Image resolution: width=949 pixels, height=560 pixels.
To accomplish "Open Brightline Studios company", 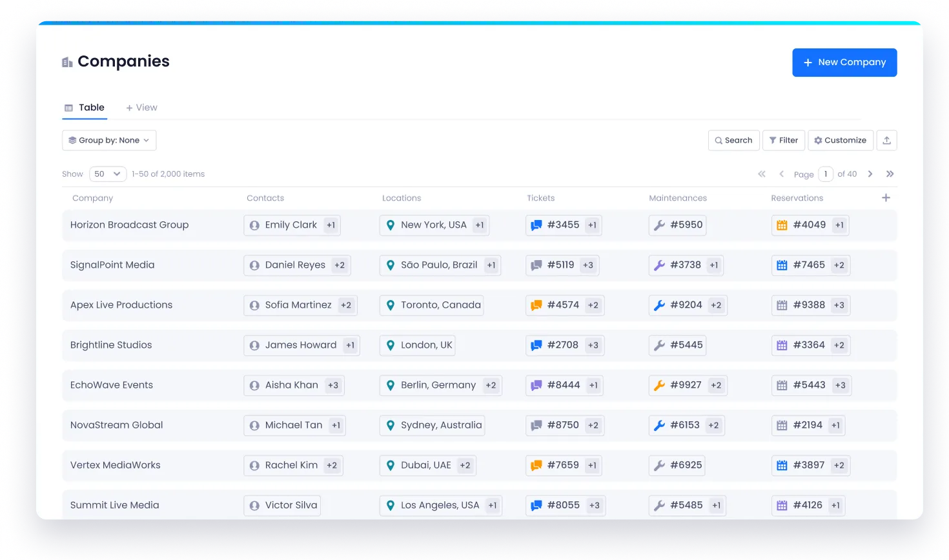I will point(111,345).
